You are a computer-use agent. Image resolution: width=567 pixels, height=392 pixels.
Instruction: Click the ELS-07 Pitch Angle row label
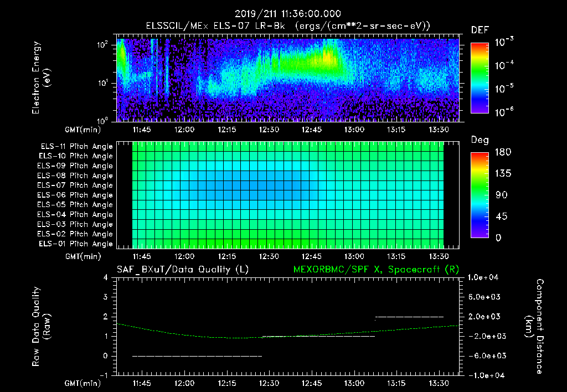point(75,185)
